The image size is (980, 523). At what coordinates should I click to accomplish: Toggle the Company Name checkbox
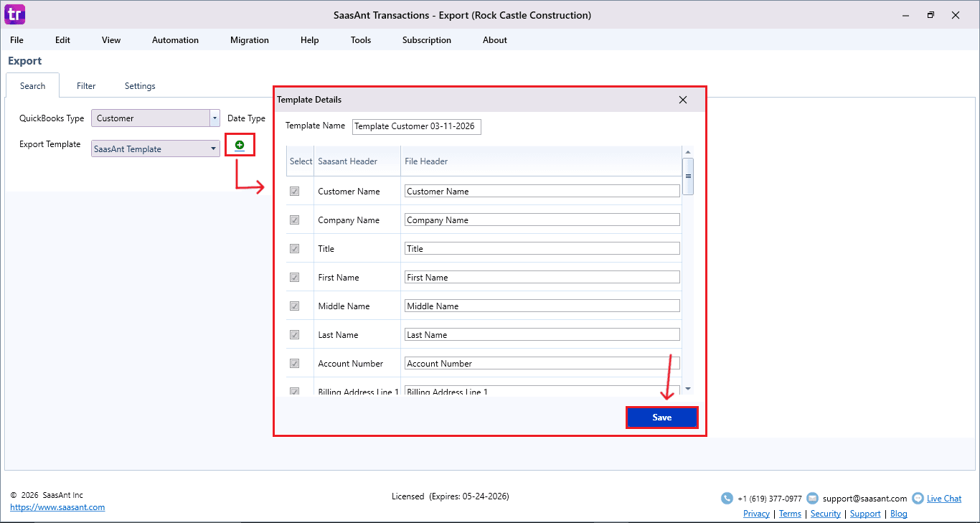[x=294, y=220]
